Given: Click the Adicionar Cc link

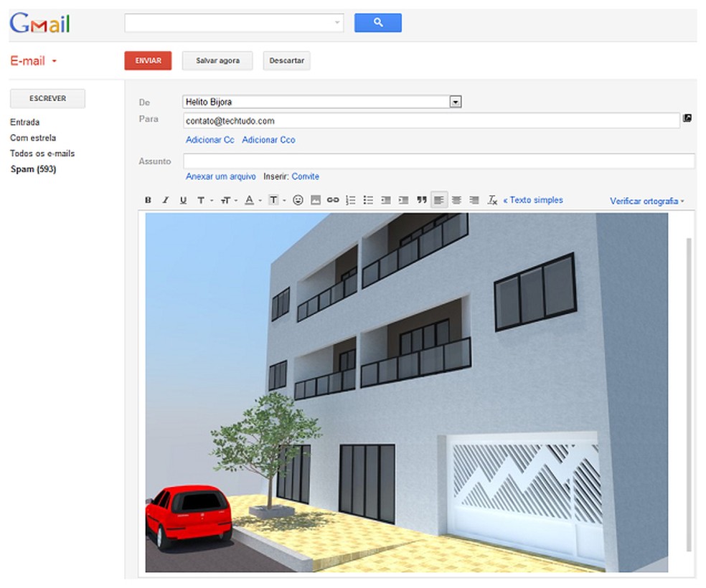Looking at the screenshot, I should click(210, 140).
